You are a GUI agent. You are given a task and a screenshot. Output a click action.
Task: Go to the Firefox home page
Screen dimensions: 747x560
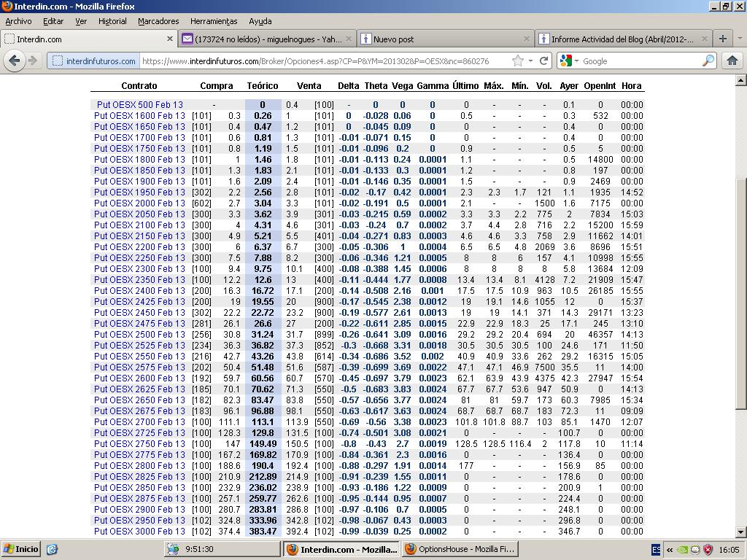[x=732, y=61]
